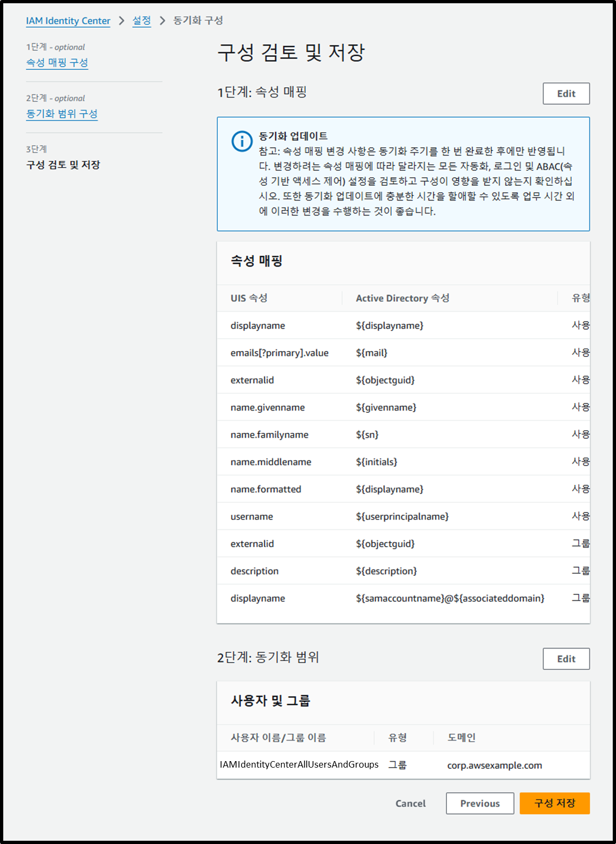The width and height of the screenshot is (616, 844).
Task: Select the IAMIdentityCenterAllUsersAndGroups row entry
Action: (x=299, y=764)
